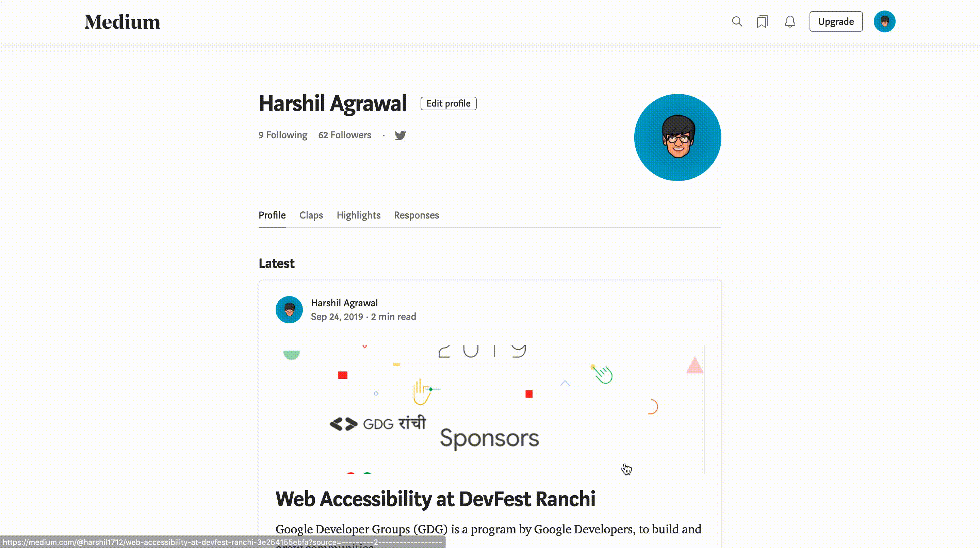The width and height of the screenshot is (980, 548).
Task: Click the Medium logo top-left
Action: 122,21
